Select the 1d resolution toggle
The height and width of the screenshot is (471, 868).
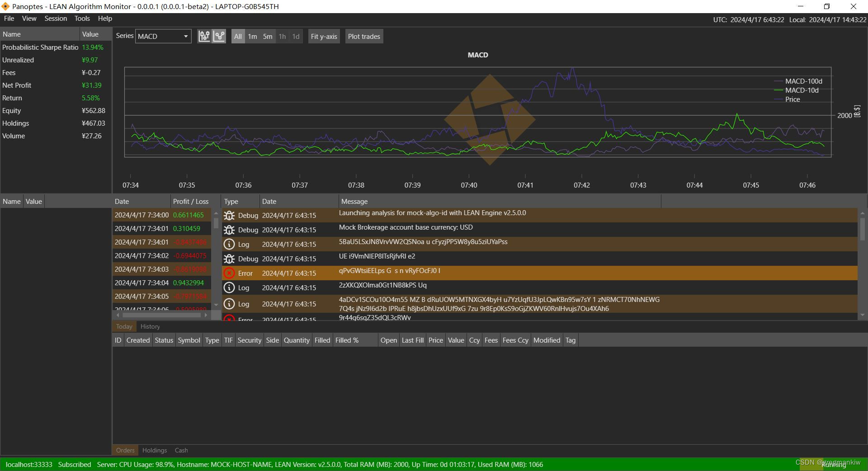(x=296, y=36)
